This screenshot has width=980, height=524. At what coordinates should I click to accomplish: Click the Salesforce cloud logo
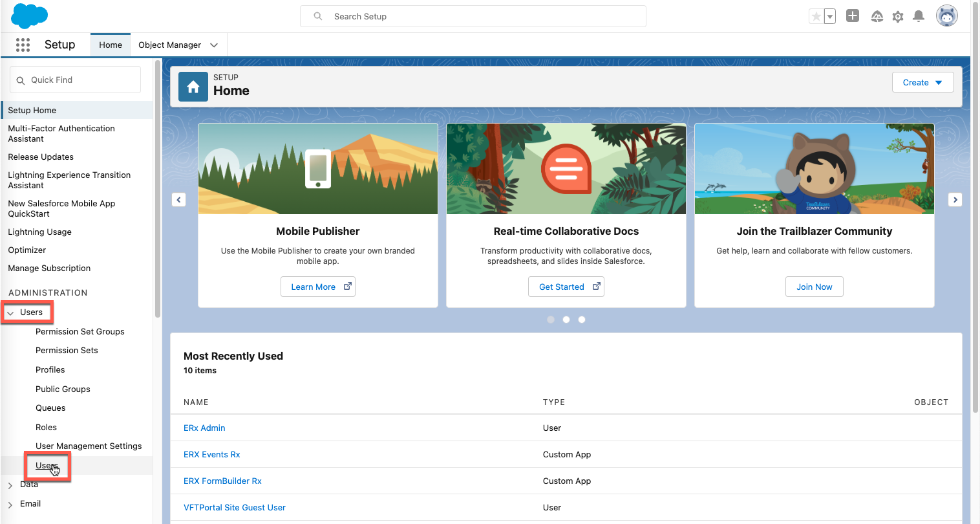pyautogui.click(x=30, y=16)
